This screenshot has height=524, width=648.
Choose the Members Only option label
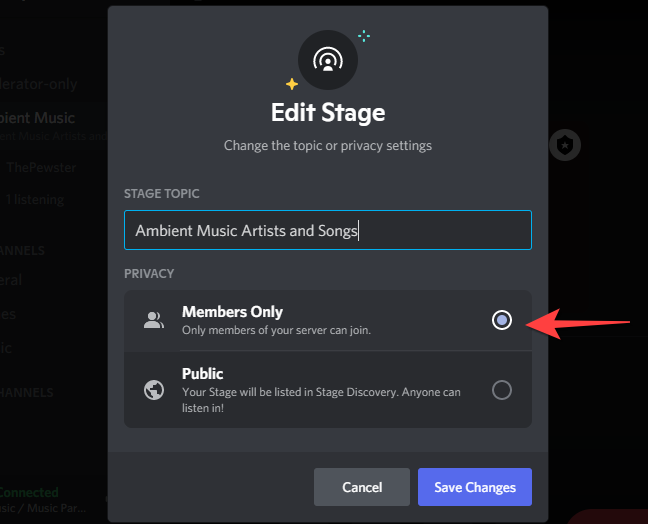(232, 312)
